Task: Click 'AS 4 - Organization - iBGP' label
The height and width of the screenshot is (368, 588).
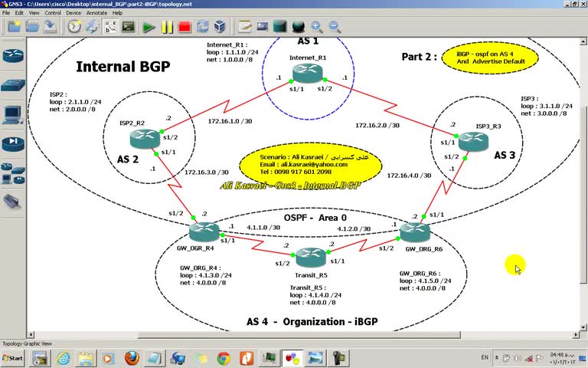Action: tap(312, 322)
